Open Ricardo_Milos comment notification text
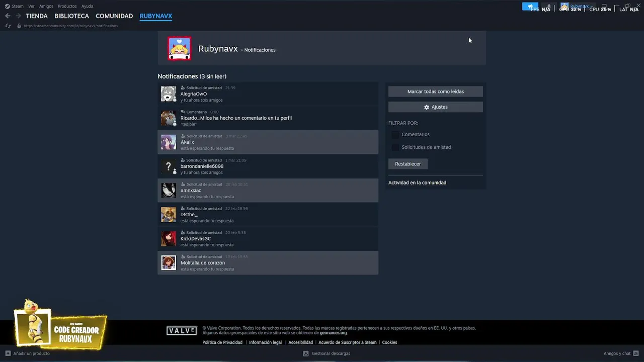The image size is (644, 362). point(236,118)
